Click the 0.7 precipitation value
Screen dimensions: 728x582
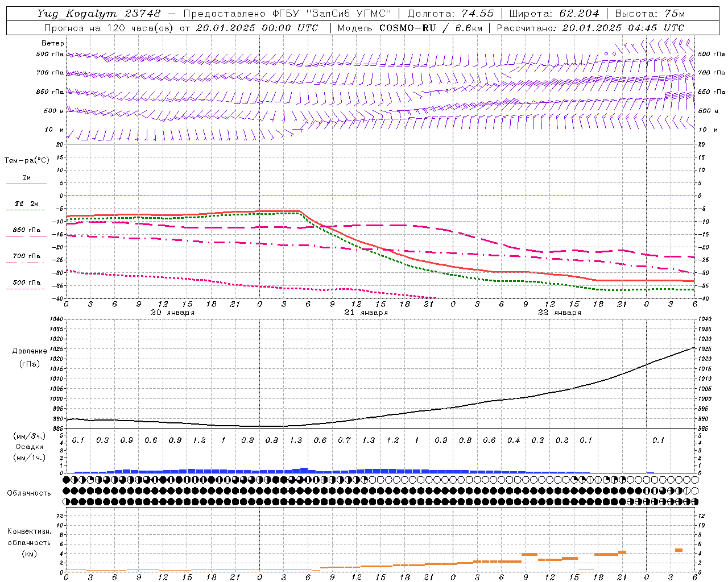click(344, 440)
